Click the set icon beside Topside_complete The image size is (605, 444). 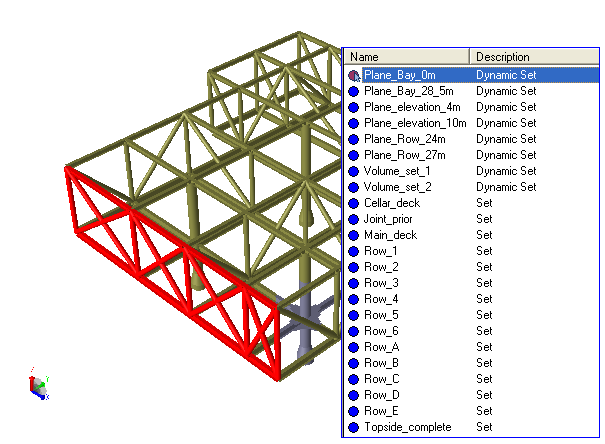click(x=353, y=427)
